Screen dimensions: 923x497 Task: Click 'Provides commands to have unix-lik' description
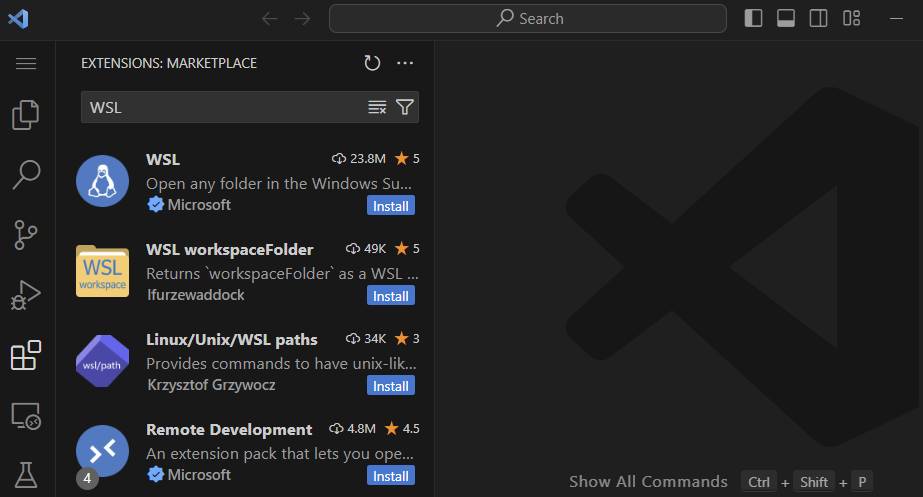[281, 364]
